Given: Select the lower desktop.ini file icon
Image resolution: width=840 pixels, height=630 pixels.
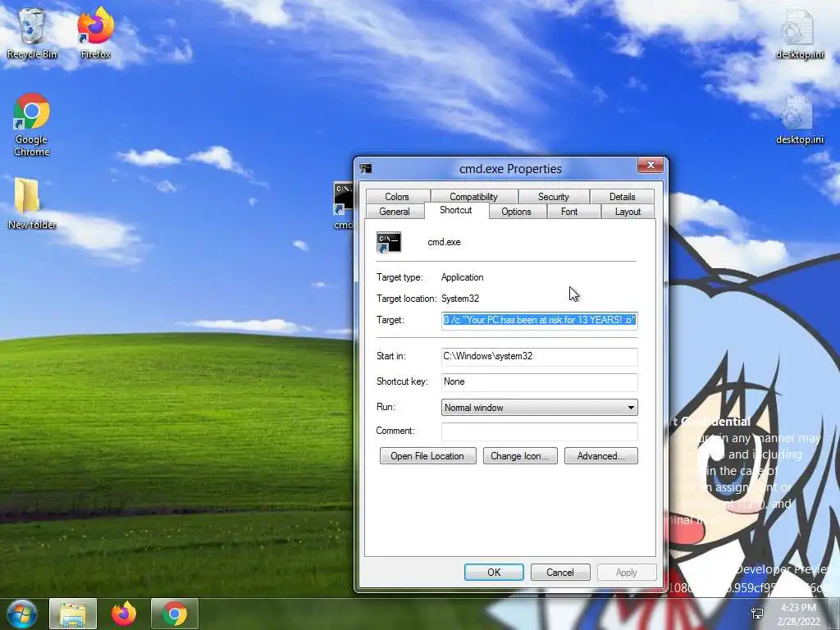Looking at the screenshot, I should pos(799,120).
